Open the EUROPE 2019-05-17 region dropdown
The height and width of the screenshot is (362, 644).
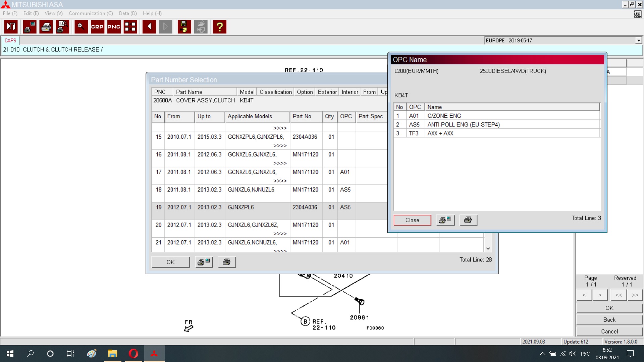(638, 41)
